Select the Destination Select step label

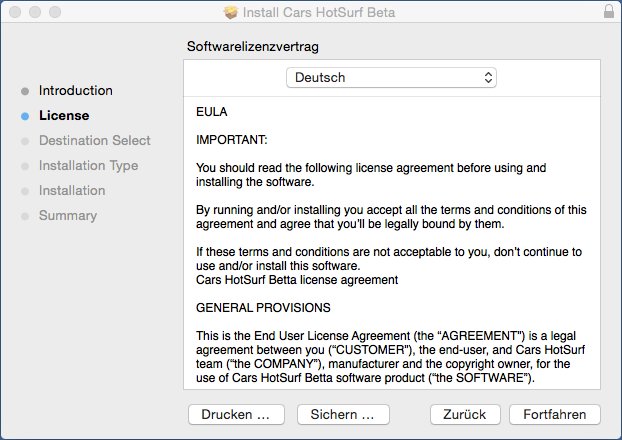(94, 140)
